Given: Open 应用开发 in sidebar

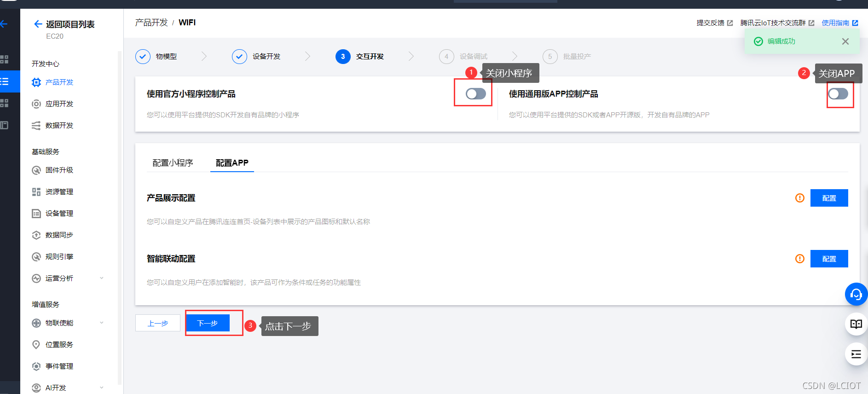Looking at the screenshot, I should [x=59, y=104].
